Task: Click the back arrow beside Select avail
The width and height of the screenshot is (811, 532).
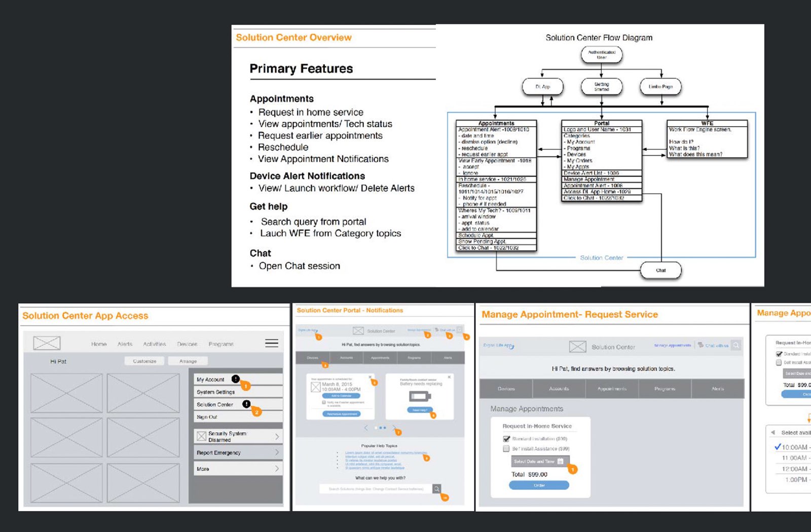Action: pos(773,432)
